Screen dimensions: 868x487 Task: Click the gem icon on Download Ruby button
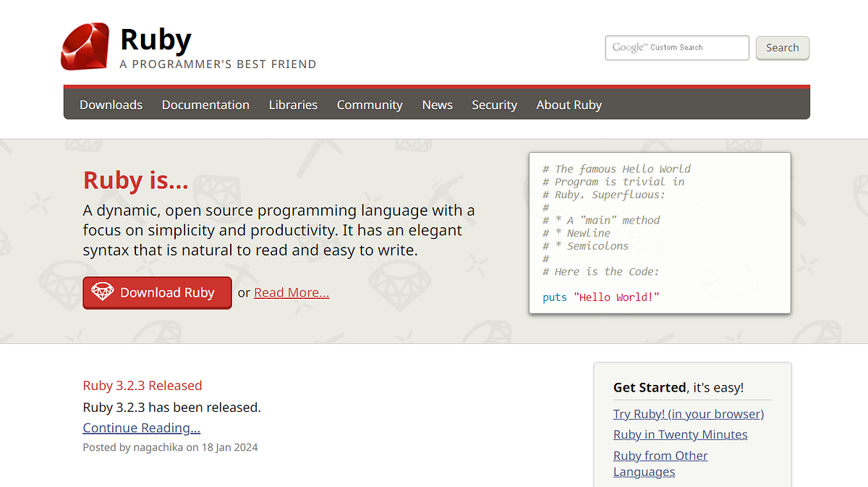pyautogui.click(x=103, y=292)
